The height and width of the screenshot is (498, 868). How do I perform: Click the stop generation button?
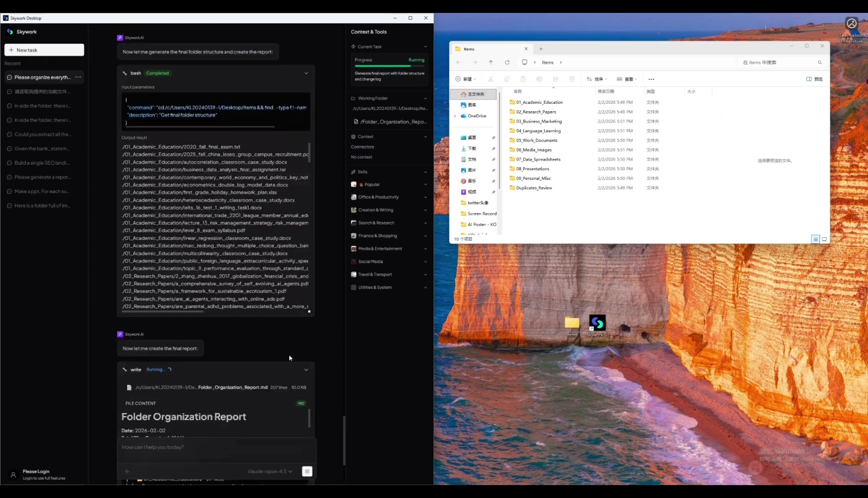pos(307,471)
